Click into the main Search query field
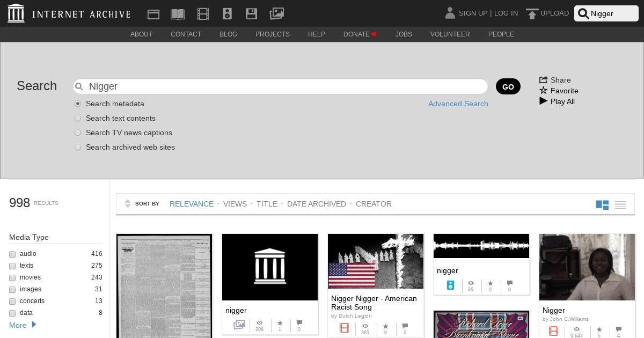The image size is (644, 338). (280, 86)
